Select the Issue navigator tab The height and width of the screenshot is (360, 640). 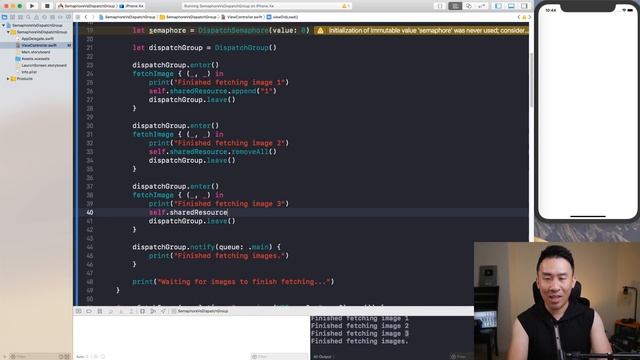[36, 17]
